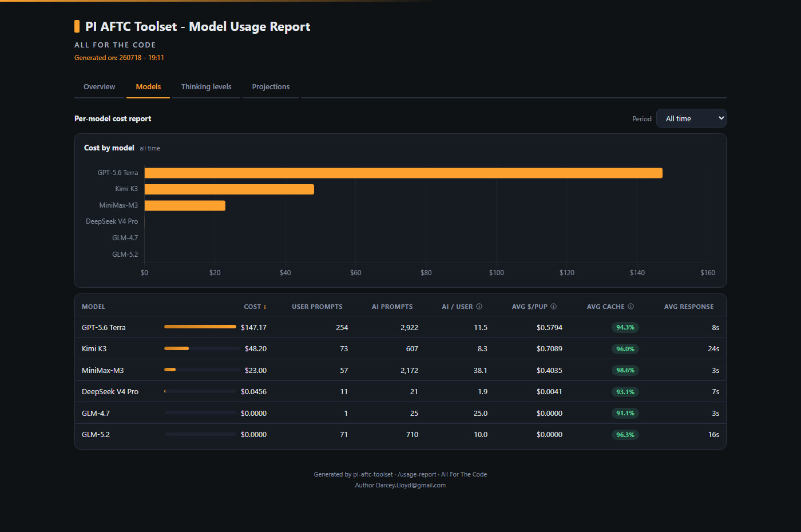This screenshot has width=801, height=532.
Task: Click the 24s average response value
Action: (713, 349)
